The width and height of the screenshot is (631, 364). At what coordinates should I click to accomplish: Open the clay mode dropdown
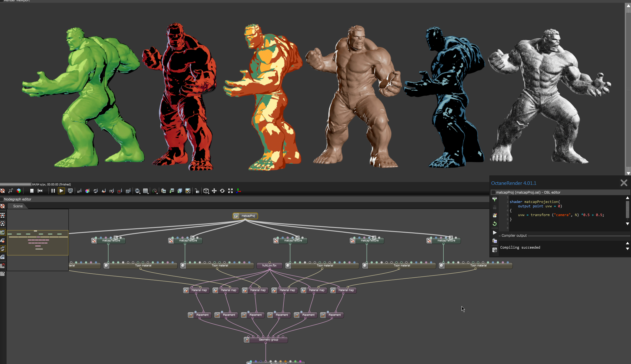[138, 191]
